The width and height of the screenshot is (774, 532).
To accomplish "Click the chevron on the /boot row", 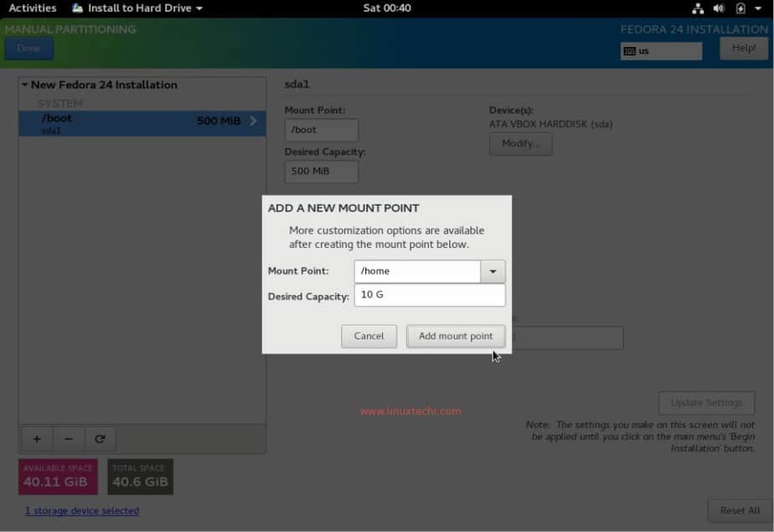I will (253, 121).
